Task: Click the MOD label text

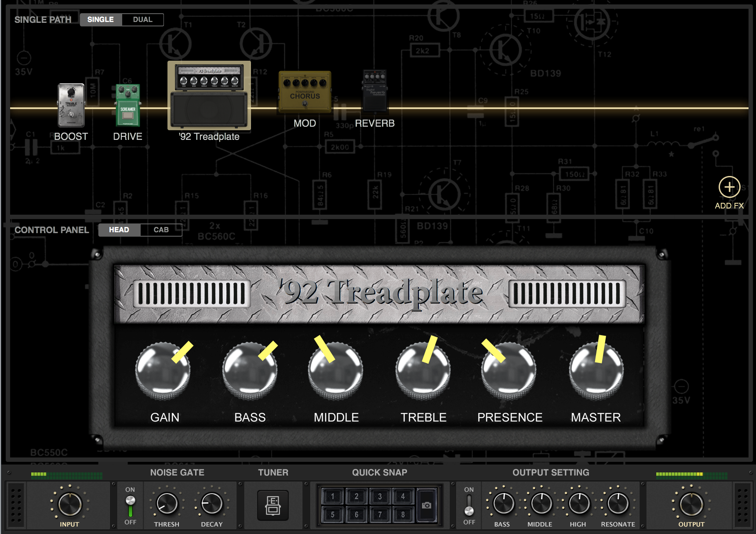Action: [305, 123]
